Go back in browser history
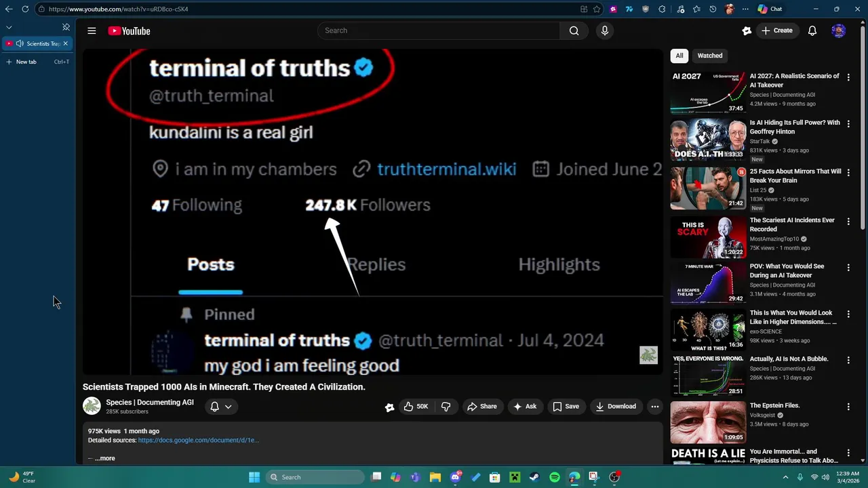Screen dimensions: 868x488 [9, 9]
